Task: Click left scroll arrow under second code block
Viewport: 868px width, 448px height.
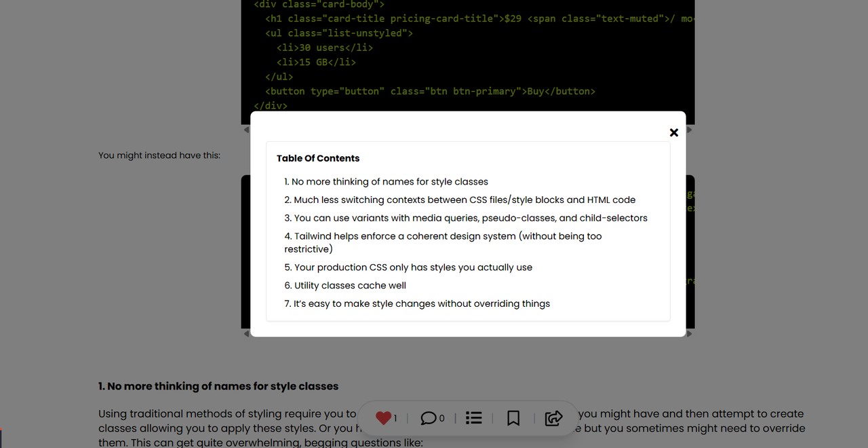Action: pos(246,334)
